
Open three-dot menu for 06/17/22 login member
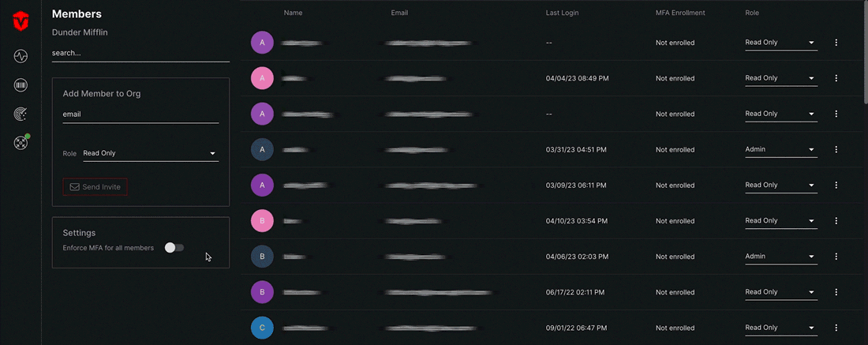(x=836, y=292)
